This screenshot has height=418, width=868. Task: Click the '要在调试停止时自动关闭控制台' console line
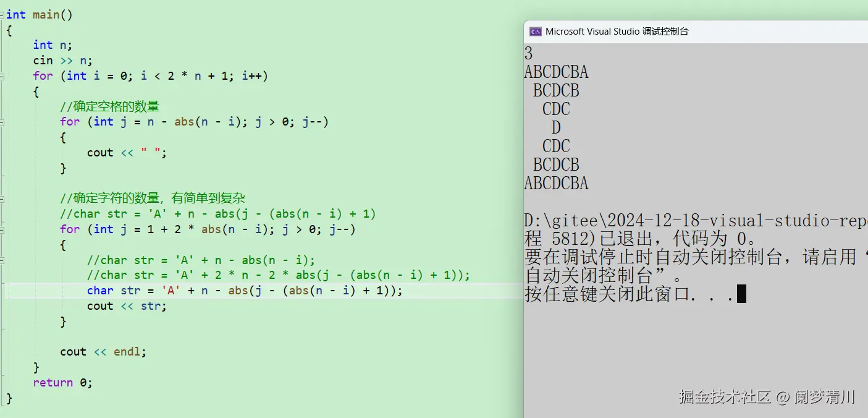point(696,257)
